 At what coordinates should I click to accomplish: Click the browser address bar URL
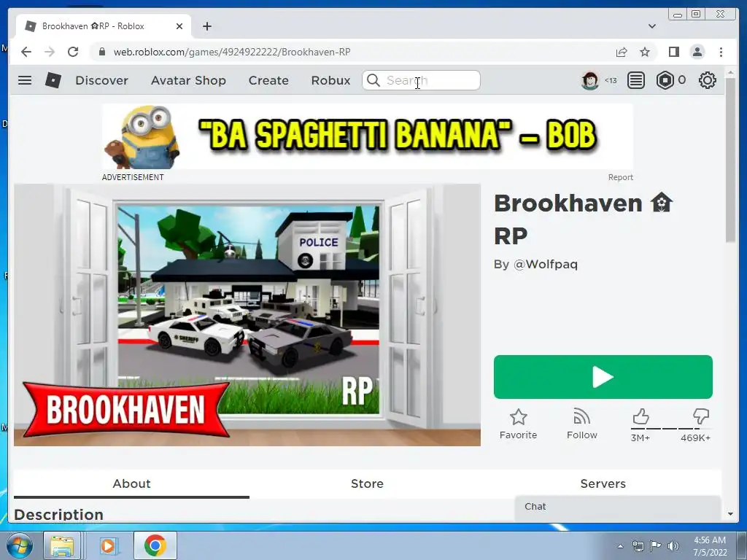click(x=232, y=52)
